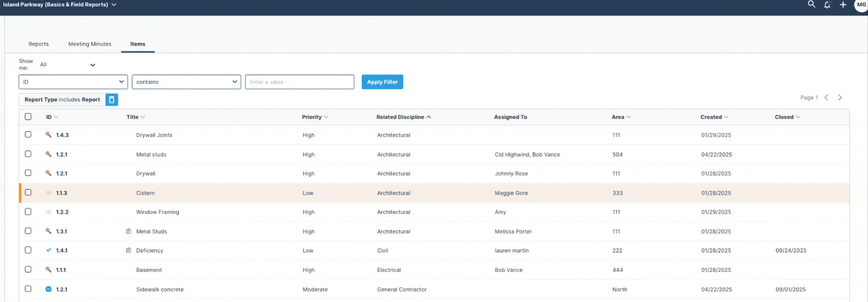The image size is (868, 302).
Task: Open the notifications bell
Action: [827, 5]
